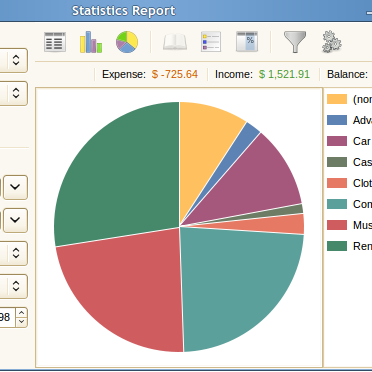
Task: Toggle the chart legend icon
Action: pos(211,42)
